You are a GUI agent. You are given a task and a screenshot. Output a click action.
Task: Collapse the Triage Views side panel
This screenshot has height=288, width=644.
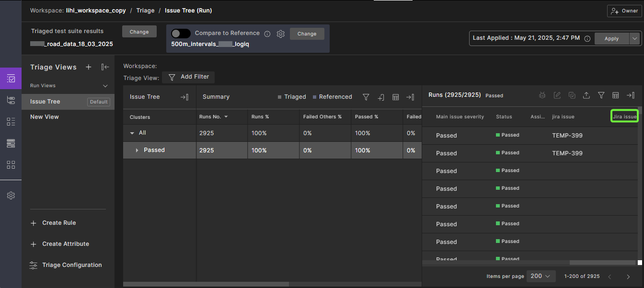(x=105, y=67)
